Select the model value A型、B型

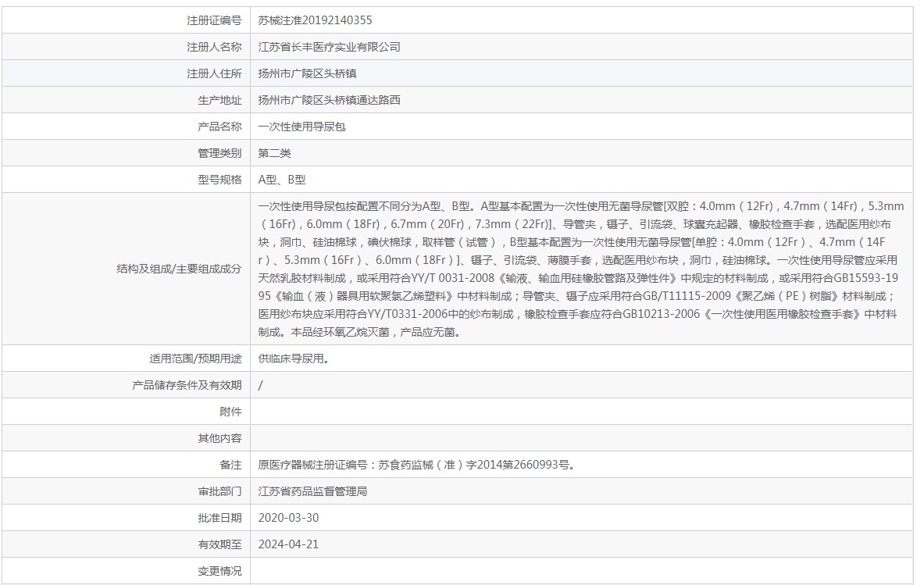282,180
